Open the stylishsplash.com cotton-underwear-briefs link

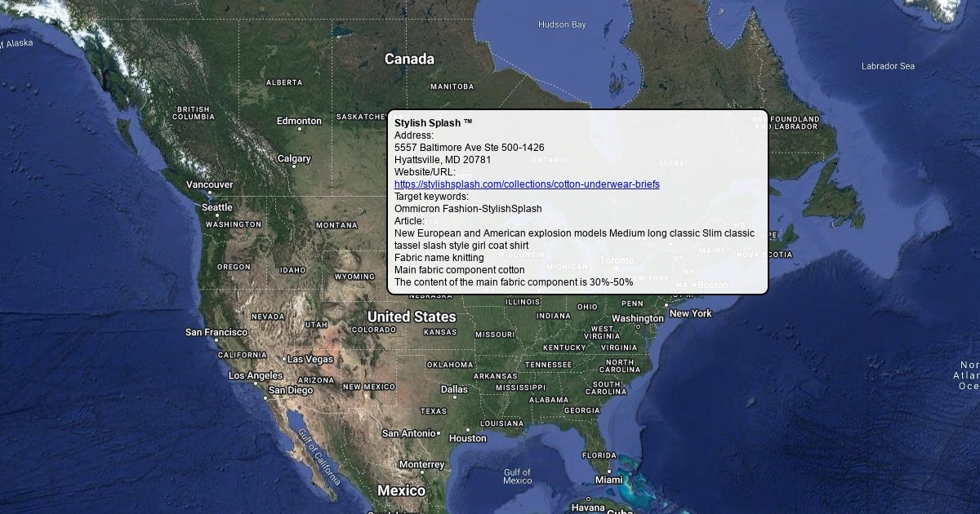(527, 184)
